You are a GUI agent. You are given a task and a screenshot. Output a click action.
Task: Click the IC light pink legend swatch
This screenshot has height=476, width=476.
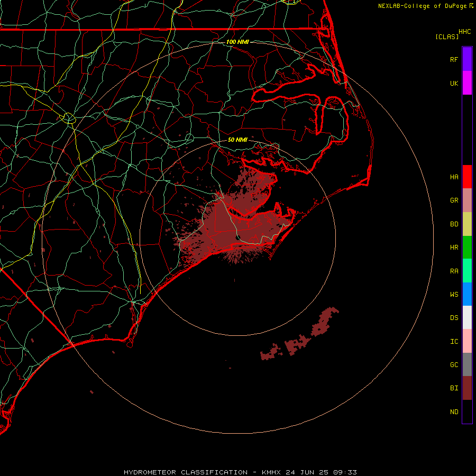tap(467, 341)
